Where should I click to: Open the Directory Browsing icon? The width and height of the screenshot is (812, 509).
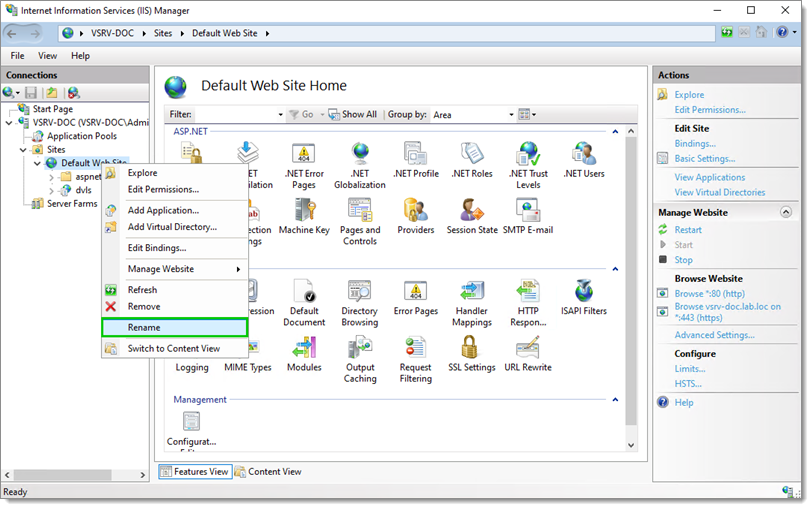coord(359,303)
